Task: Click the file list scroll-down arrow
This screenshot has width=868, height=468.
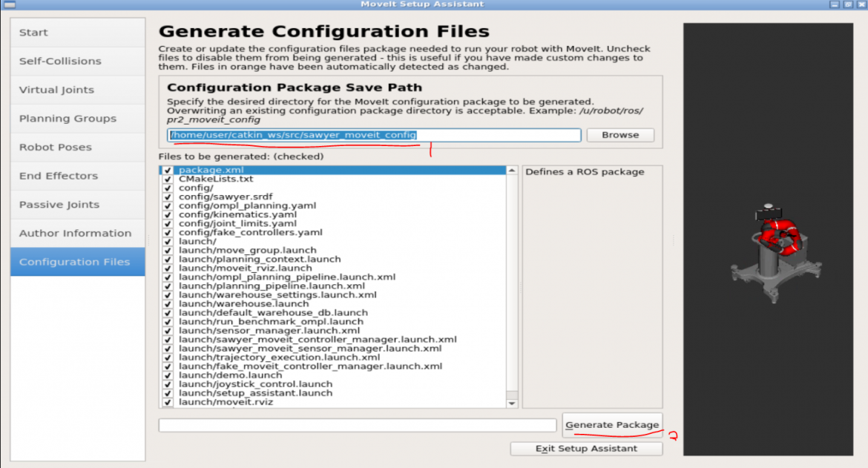Action: tap(512, 403)
